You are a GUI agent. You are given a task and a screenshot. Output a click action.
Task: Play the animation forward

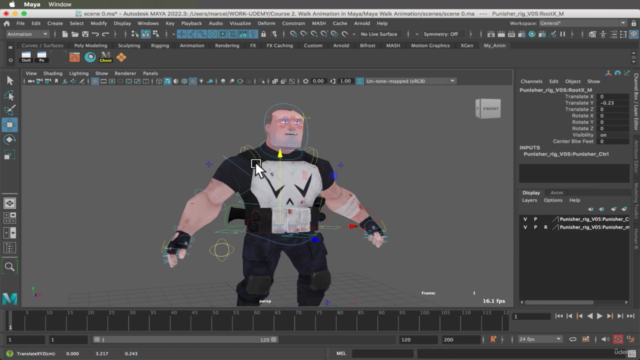599,316
